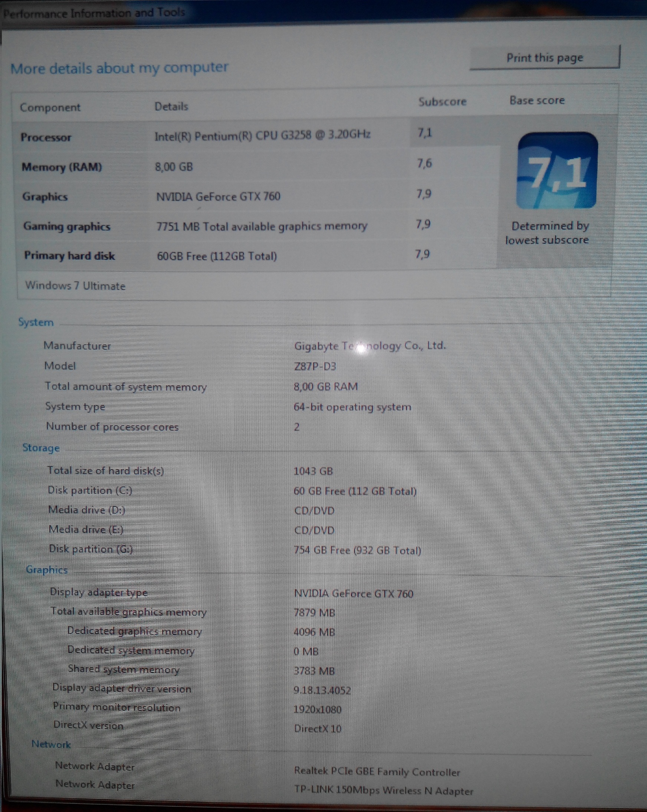Click the System section heading
647x812 pixels.
tap(36, 322)
